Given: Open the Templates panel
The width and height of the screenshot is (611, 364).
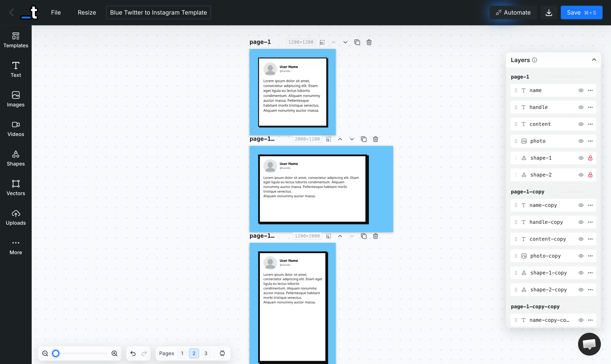Looking at the screenshot, I should (x=16, y=40).
